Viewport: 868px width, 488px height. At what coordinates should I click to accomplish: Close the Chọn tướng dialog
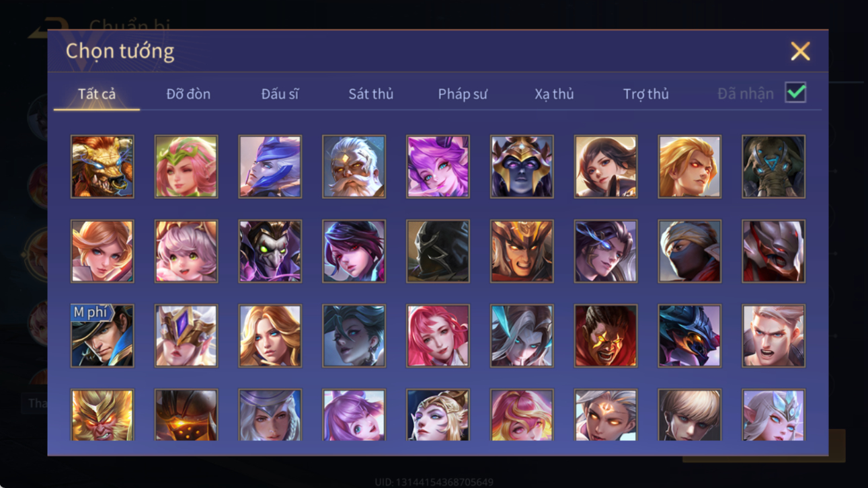(800, 51)
